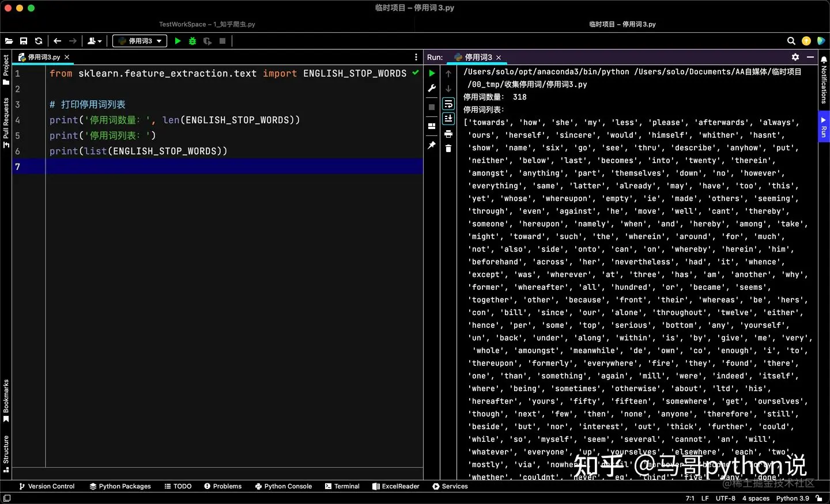
Task: Clear console output with trash icon
Action: click(448, 149)
